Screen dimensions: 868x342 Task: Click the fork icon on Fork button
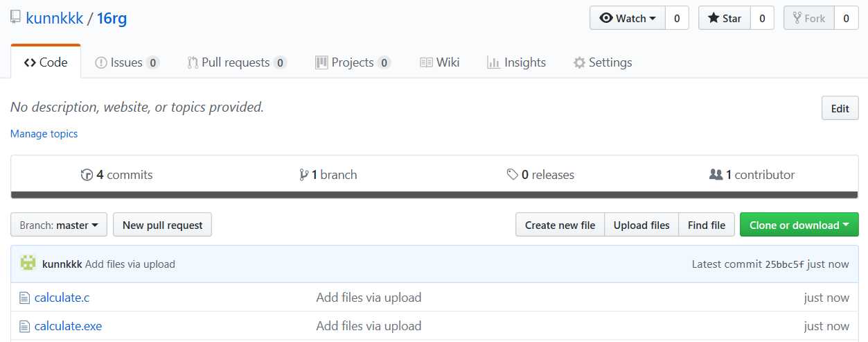click(797, 19)
